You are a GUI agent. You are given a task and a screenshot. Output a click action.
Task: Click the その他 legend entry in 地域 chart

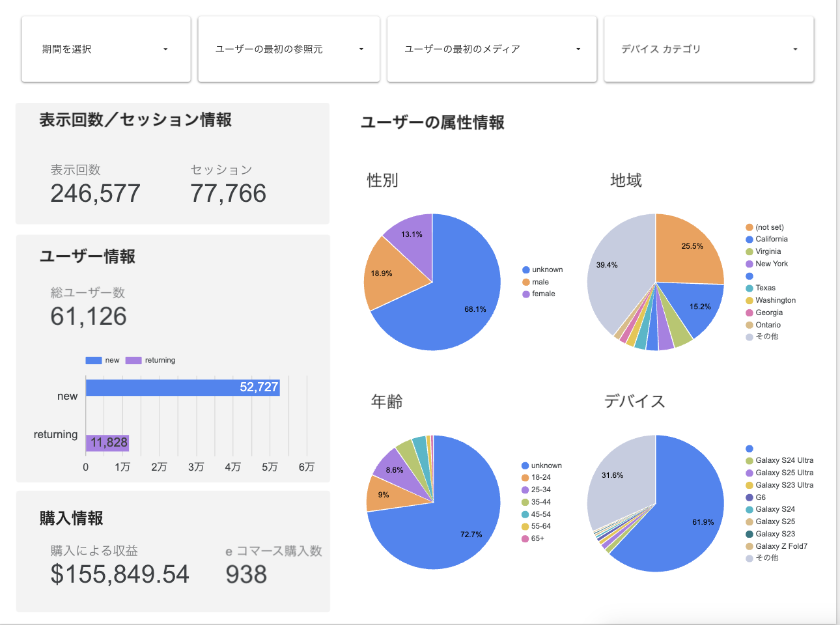[762, 337]
